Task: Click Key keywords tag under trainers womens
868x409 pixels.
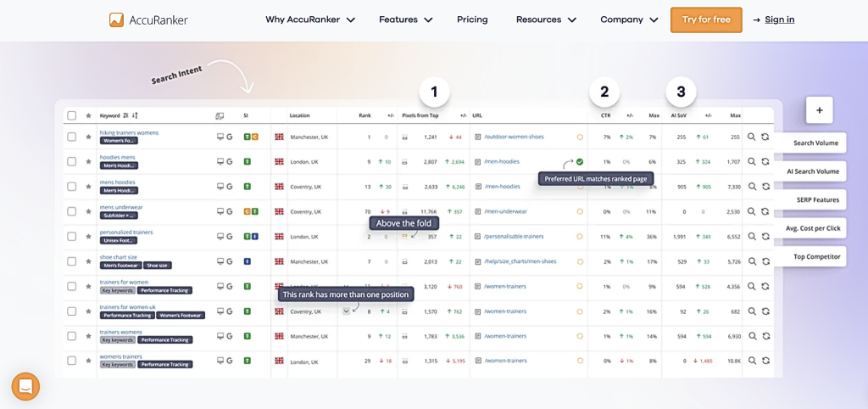Action: click(117, 339)
